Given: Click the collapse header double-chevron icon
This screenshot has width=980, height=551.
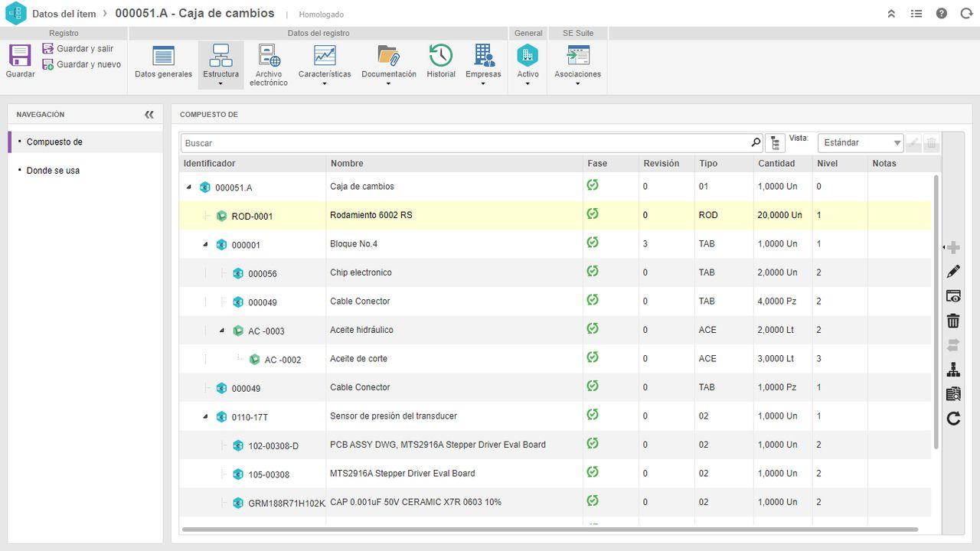Looking at the screenshot, I should [891, 14].
